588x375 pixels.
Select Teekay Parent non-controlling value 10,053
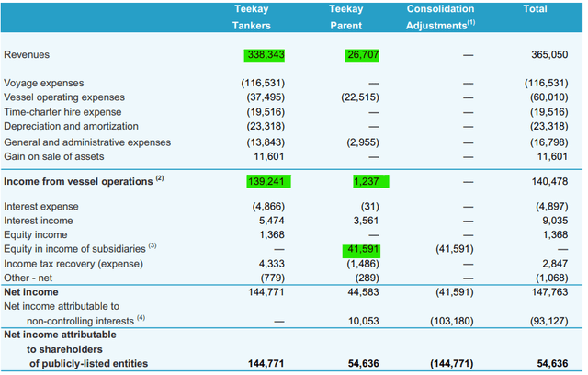[363, 321]
